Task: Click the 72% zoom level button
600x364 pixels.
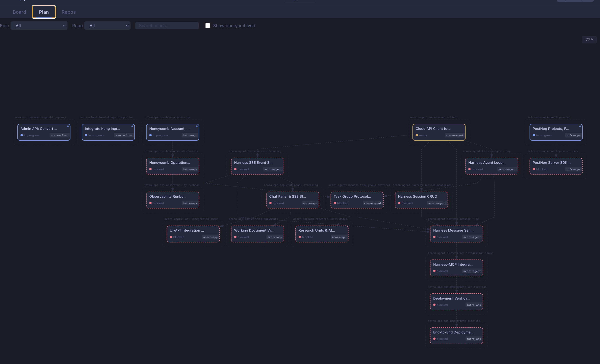Action: tap(589, 40)
